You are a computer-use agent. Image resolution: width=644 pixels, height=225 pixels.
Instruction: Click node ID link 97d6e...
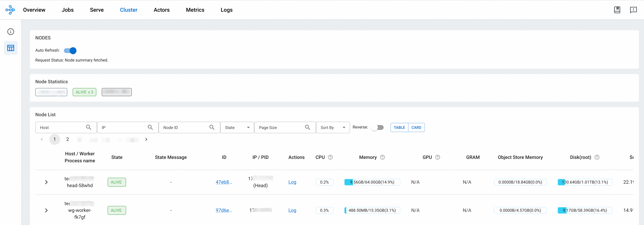[223, 210]
